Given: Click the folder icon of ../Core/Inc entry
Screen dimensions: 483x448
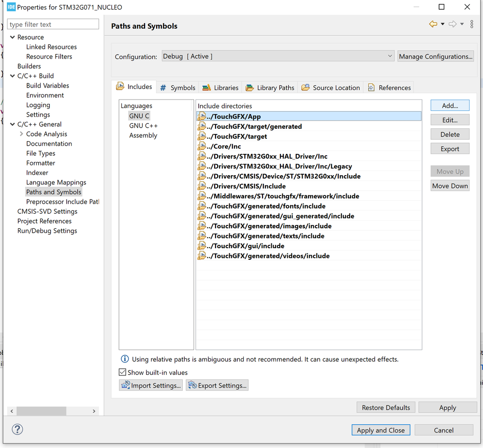Looking at the screenshot, I should [x=202, y=146].
